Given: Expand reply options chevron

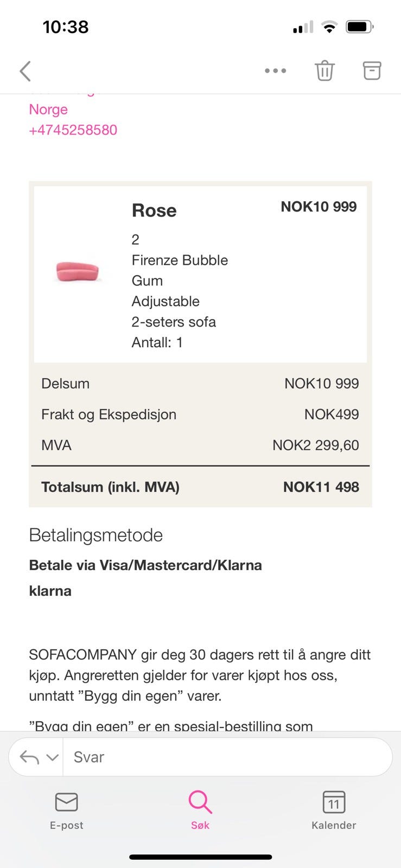Looking at the screenshot, I should tap(52, 757).
